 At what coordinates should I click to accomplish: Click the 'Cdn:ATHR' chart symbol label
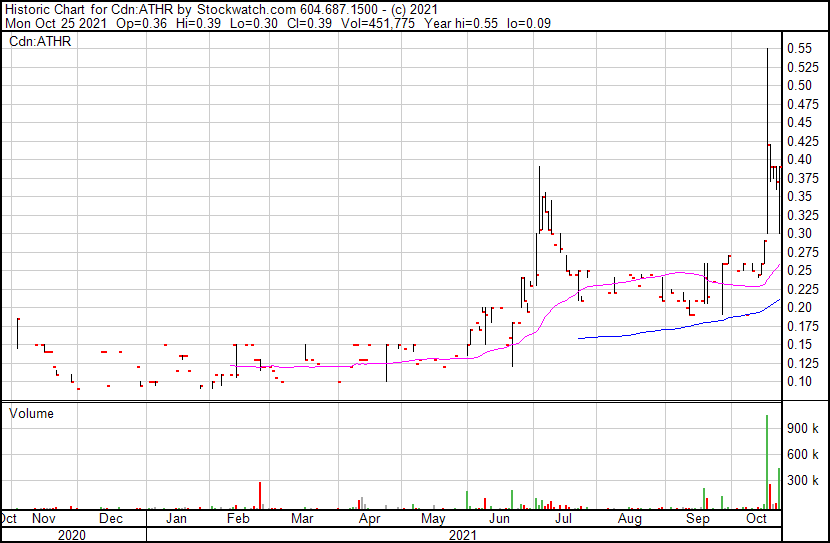[x=40, y=41]
